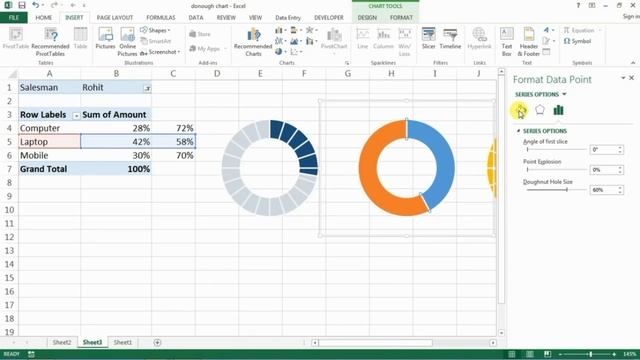640x360 pixels.
Task: Collapse Series Options section
Action: tap(518, 131)
